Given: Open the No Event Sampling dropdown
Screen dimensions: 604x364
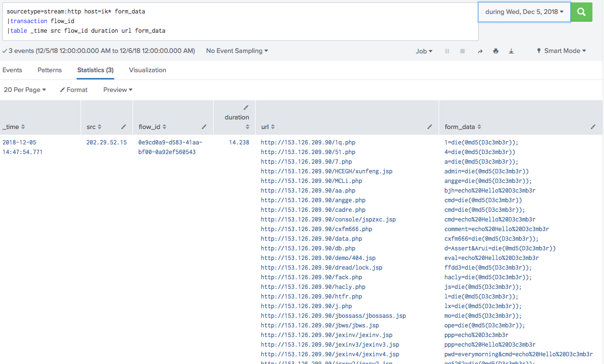Looking at the screenshot, I should click(x=237, y=51).
